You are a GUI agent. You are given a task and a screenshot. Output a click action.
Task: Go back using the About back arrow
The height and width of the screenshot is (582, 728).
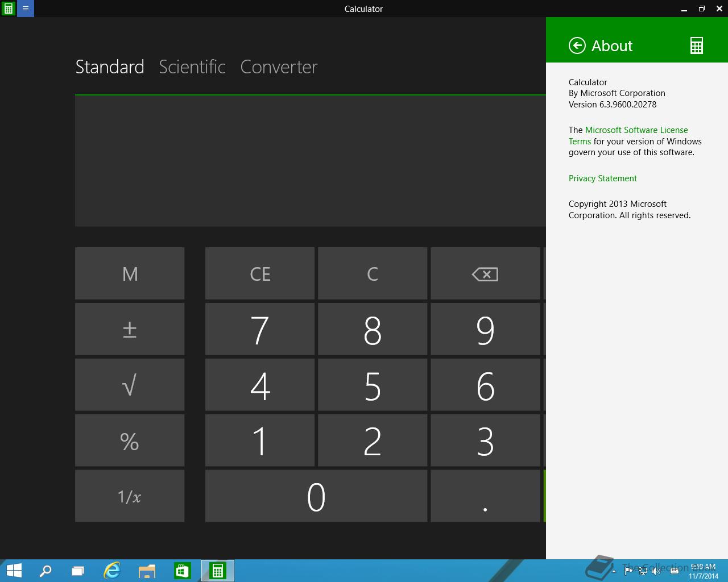pyautogui.click(x=577, y=45)
